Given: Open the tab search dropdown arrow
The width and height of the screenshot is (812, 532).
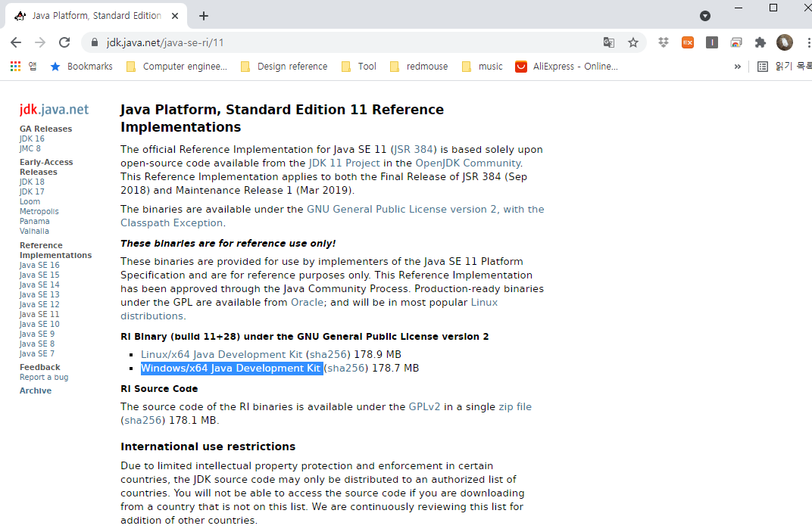Looking at the screenshot, I should click(704, 16).
